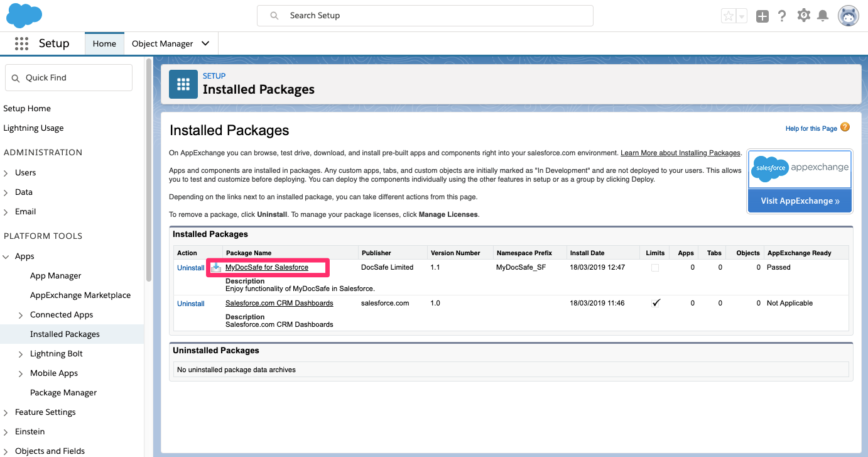This screenshot has width=868, height=457.
Task: Expand the Users section in sidebar
Action: [6, 173]
